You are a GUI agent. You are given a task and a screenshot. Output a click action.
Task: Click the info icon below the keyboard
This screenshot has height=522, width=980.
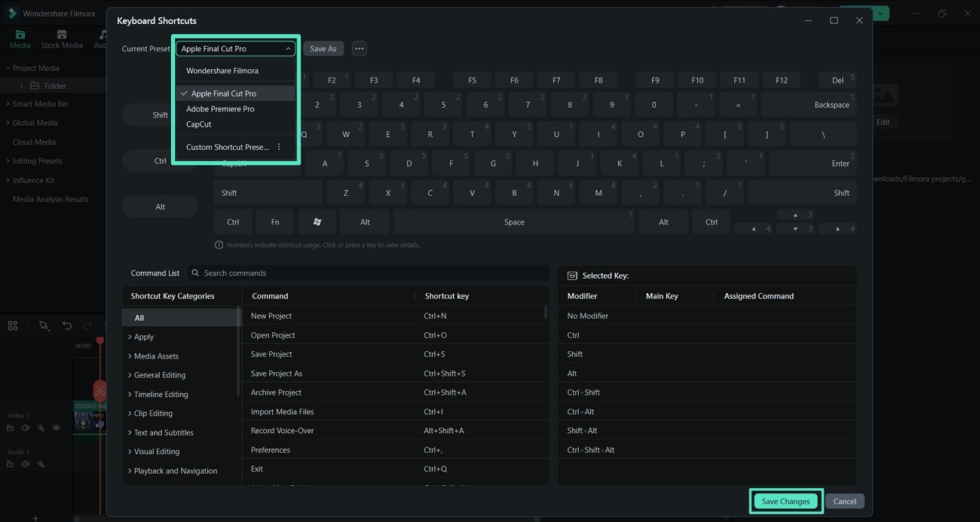click(x=219, y=245)
